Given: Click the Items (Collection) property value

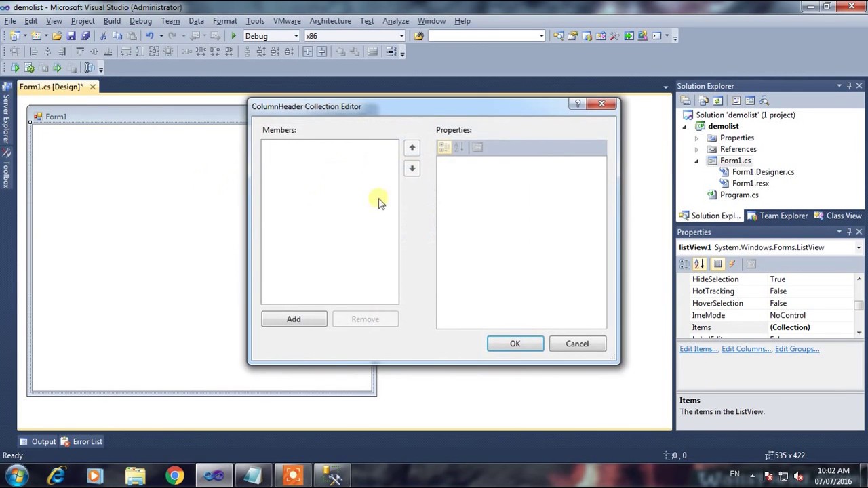Looking at the screenshot, I should 810,328.
